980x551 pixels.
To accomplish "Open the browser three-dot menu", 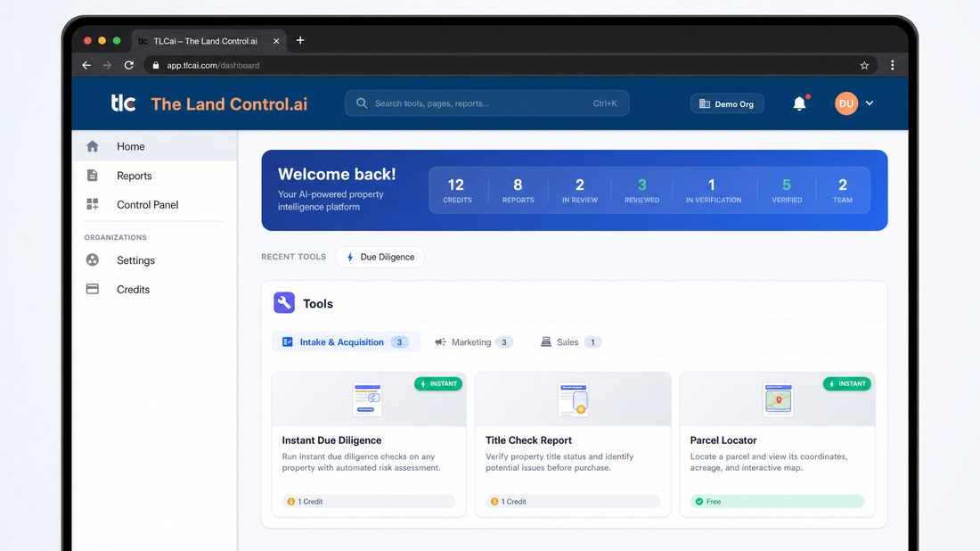I will coord(893,65).
